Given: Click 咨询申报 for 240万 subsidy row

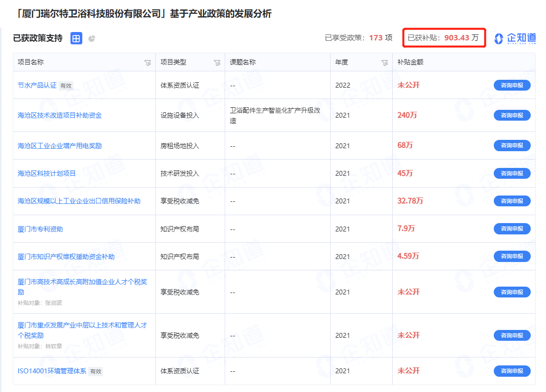Looking at the screenshot, I should click(x=512, y=115).
